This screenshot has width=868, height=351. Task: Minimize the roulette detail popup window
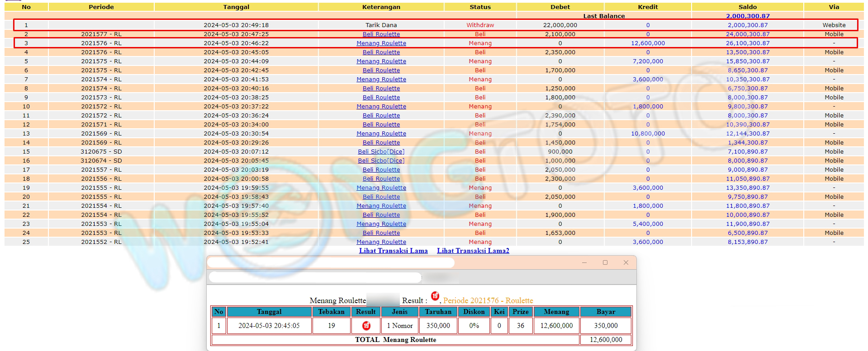pos(584,262)
